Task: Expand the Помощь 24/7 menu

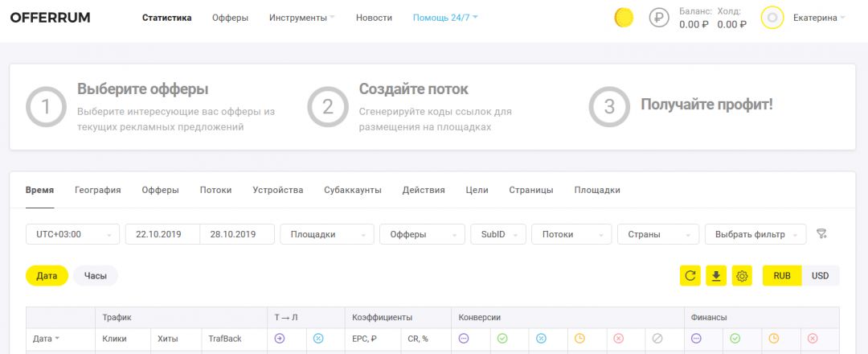Action: [x=445, y=18]
